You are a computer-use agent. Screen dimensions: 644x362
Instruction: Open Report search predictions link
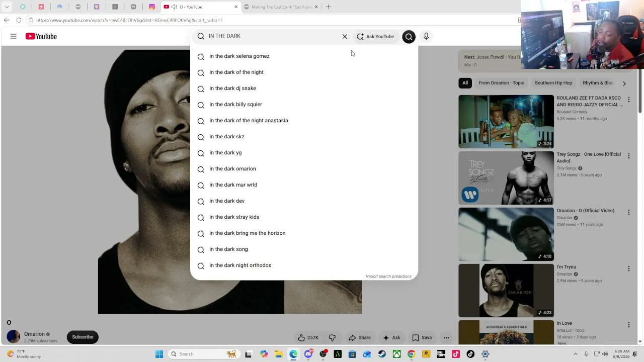pos(388,277)
